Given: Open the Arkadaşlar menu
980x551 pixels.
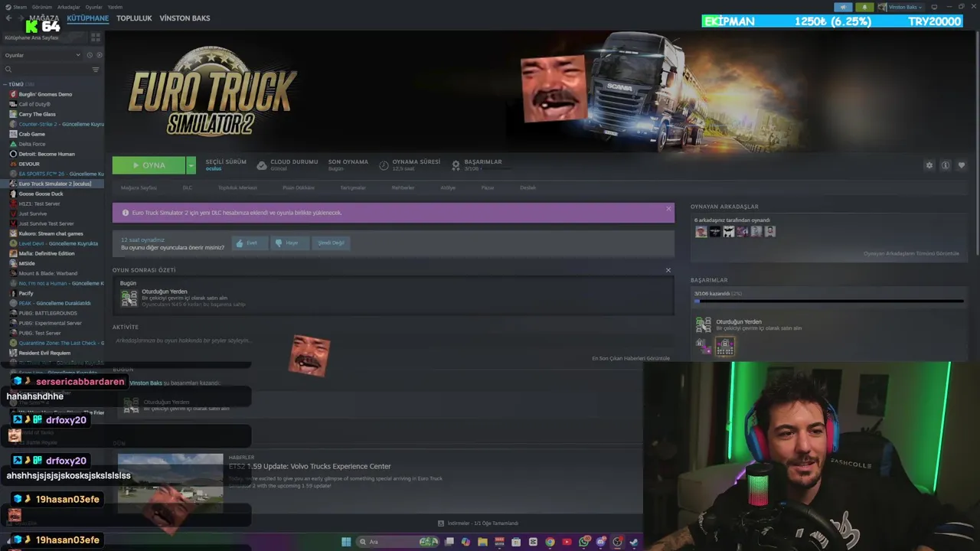Looking at the screenshot, I should pos(69,7).
